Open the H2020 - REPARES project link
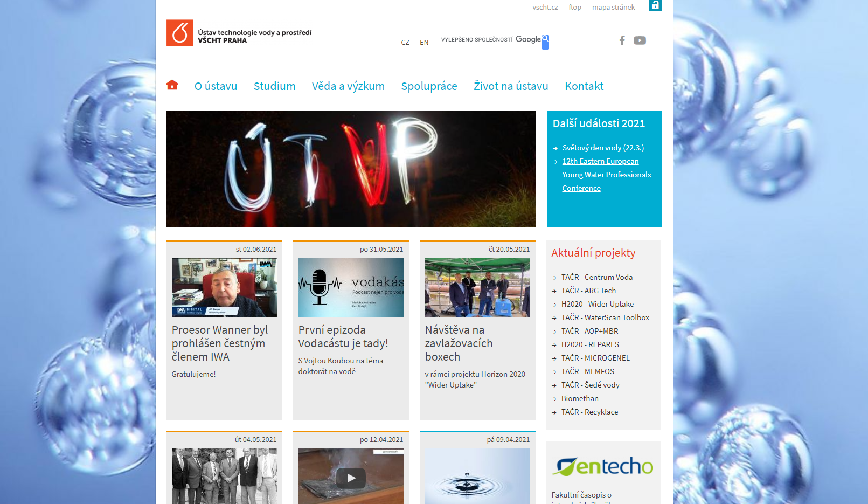868x504 pixels. 590,344
